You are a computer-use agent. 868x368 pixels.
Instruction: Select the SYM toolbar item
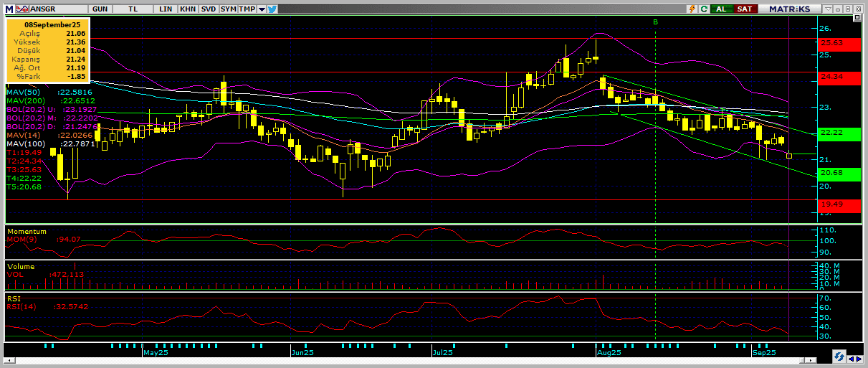[x=228, y=9]
